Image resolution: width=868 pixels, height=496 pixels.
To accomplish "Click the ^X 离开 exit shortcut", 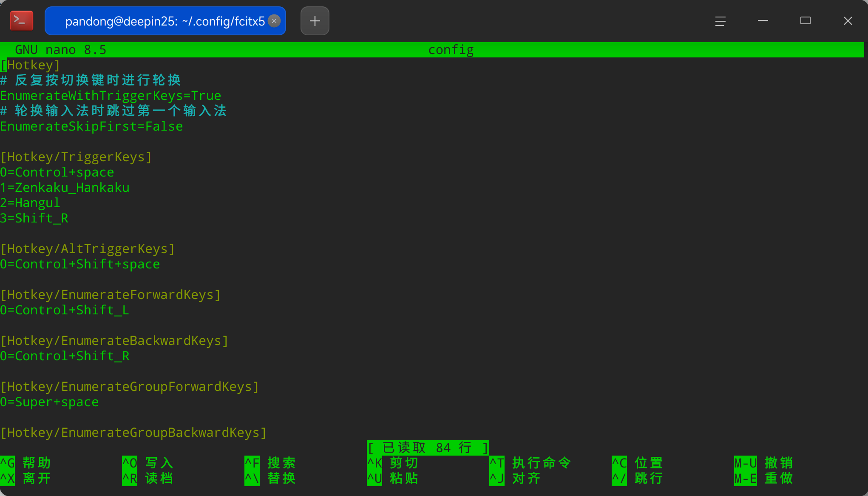I will (x=26, y=478).
